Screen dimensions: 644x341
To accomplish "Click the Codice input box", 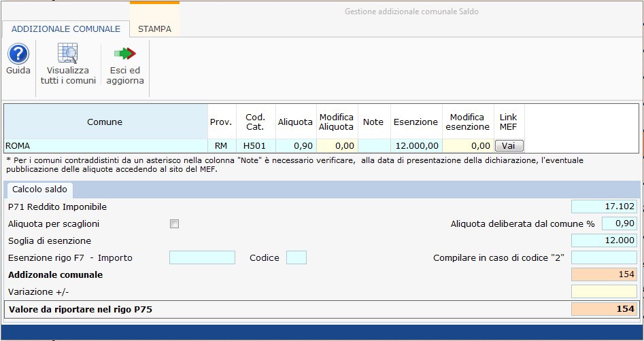I will pos(296,257).
